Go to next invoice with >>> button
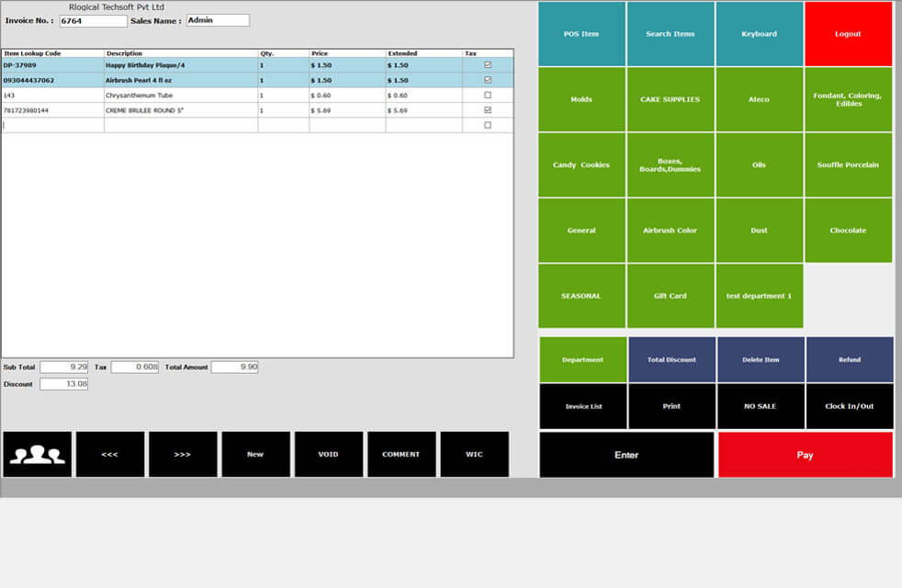The image size is (902, 588). click(x=183, y=454)
